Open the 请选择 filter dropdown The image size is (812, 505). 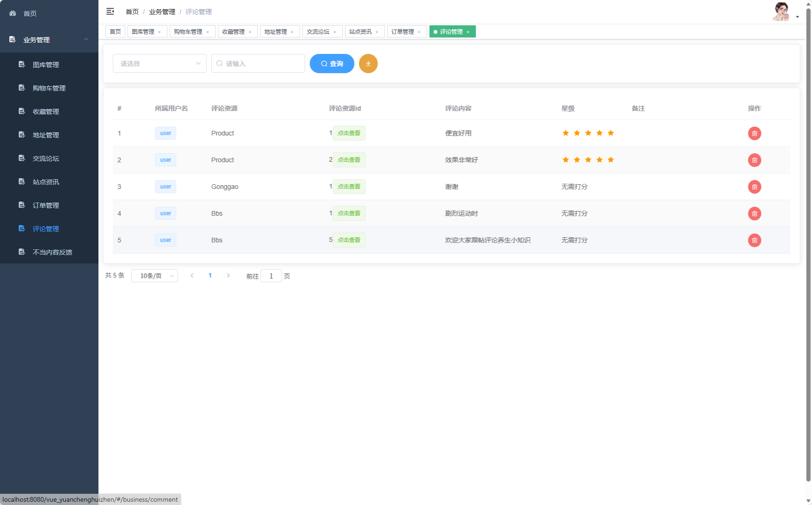(159, 63)
